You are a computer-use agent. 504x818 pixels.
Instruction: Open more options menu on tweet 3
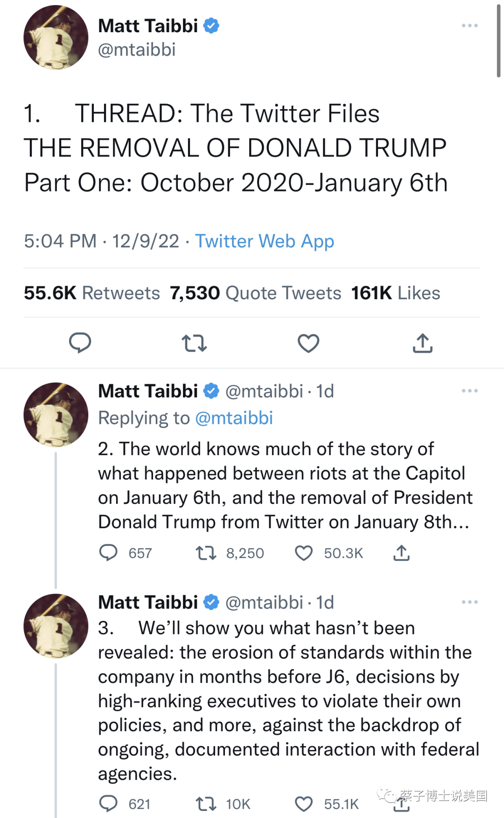469,602
